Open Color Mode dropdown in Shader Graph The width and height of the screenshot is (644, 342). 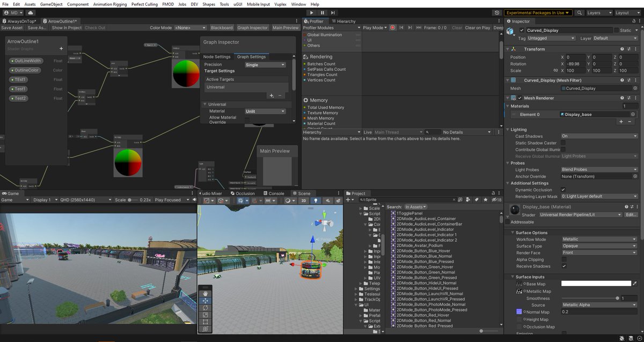(190, 27)
